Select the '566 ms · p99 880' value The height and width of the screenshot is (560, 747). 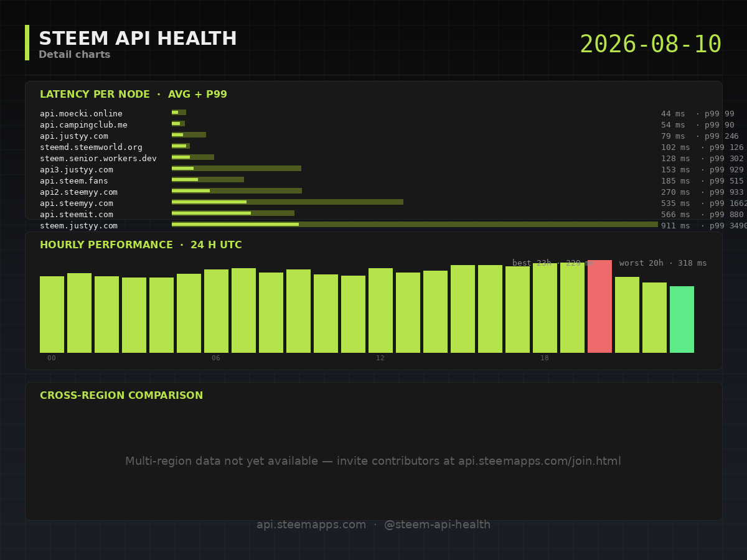[x=702, y=215]
